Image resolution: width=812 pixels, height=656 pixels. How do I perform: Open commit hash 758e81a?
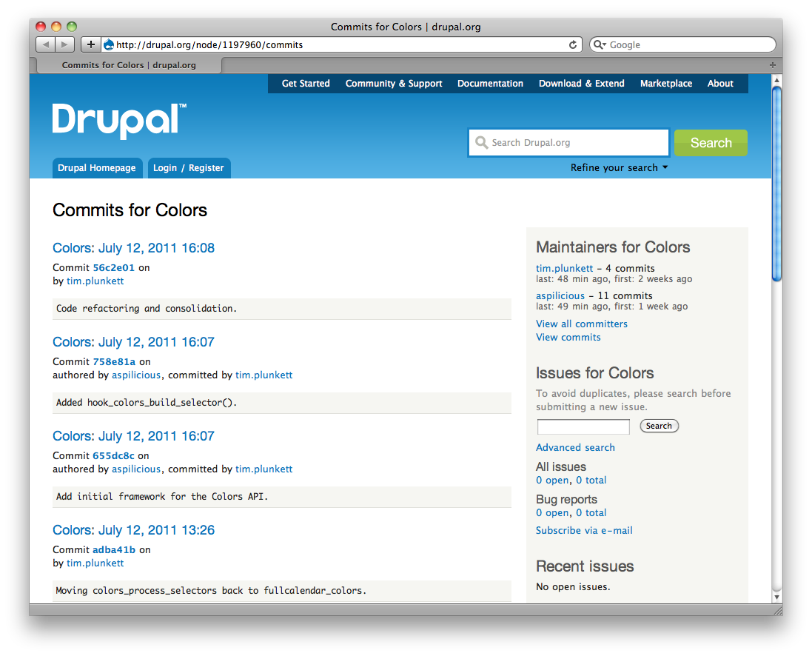pos(114,361)
